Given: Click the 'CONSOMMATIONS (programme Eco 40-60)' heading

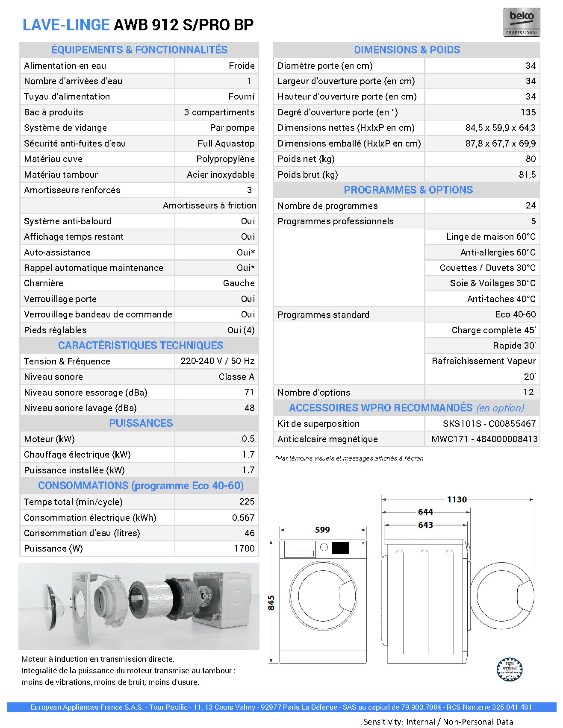Looking at the screenshot, I should 141,485.
